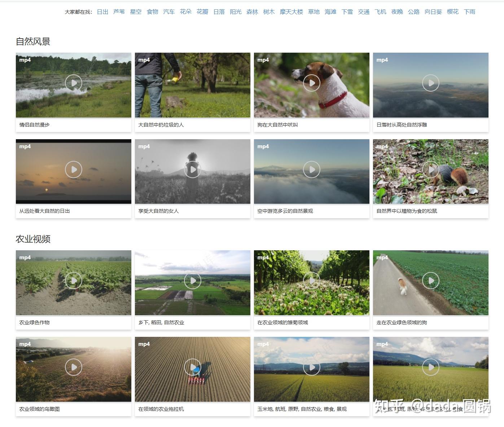
Task: Click the 樱花 keyword link
Action: (x=452, y=12)
